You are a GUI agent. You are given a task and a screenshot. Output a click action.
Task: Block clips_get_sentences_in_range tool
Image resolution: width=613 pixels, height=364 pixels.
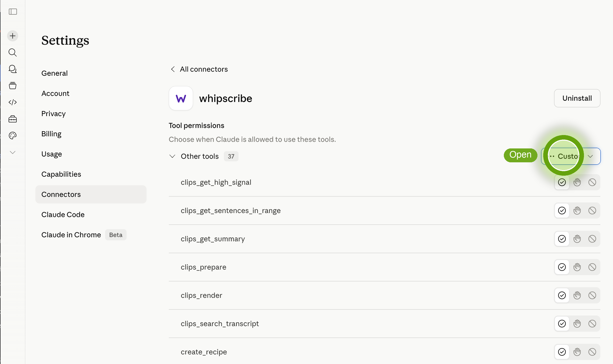592,211
